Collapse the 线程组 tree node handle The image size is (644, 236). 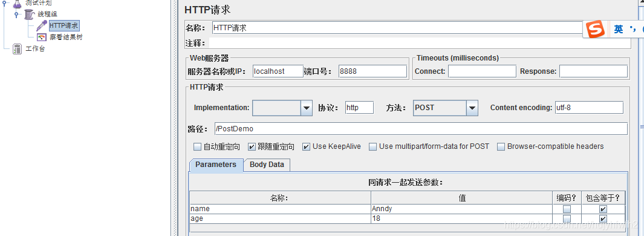[16, 15]
